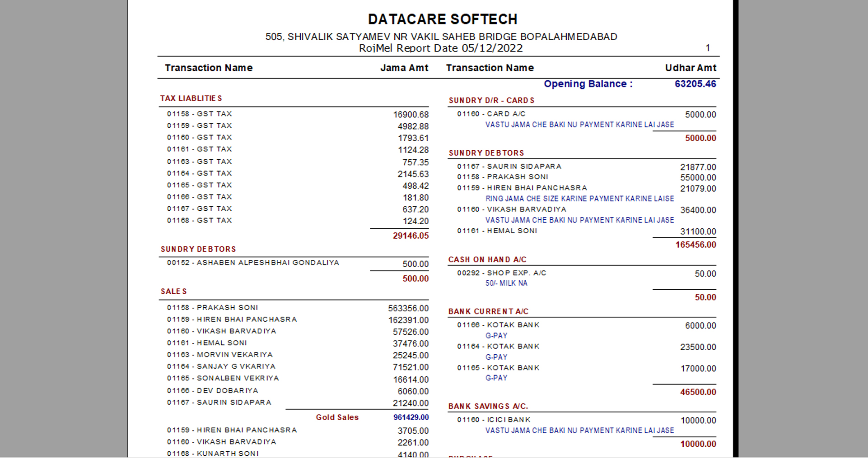Screen dimensions: 868x458
Task: Select the TAX LIABLITIES section heading
Action: pyautogui.click(x=191, y=98)
